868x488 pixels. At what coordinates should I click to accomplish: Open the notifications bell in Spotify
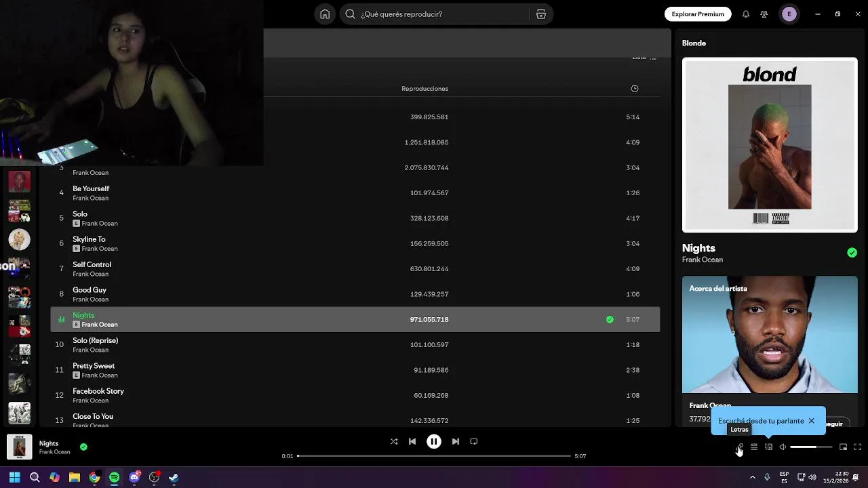coord(746,14)
